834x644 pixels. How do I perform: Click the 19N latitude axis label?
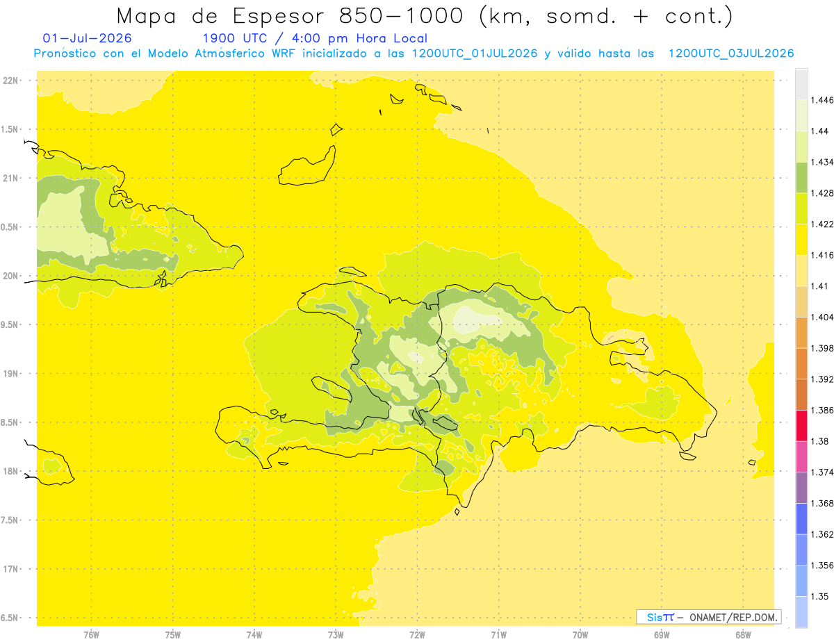tap(10, 373)
